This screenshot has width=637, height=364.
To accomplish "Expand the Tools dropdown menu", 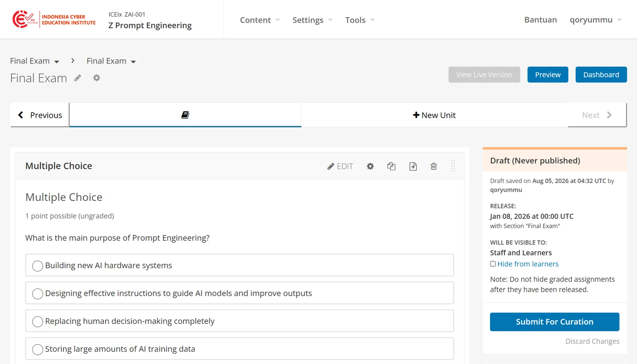I will click(x=360, y=20).
